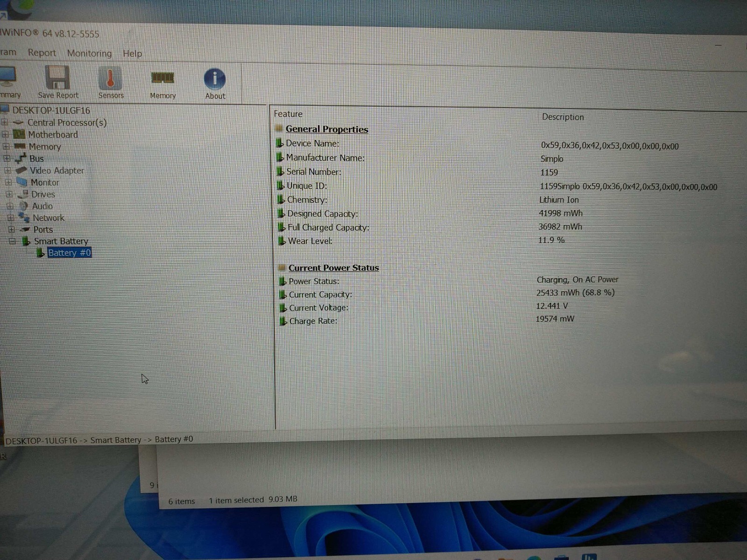Select Battery #0 tree item
Viewport: 747px width, 560px height.
pyautogui.click(x=70, y=253)
